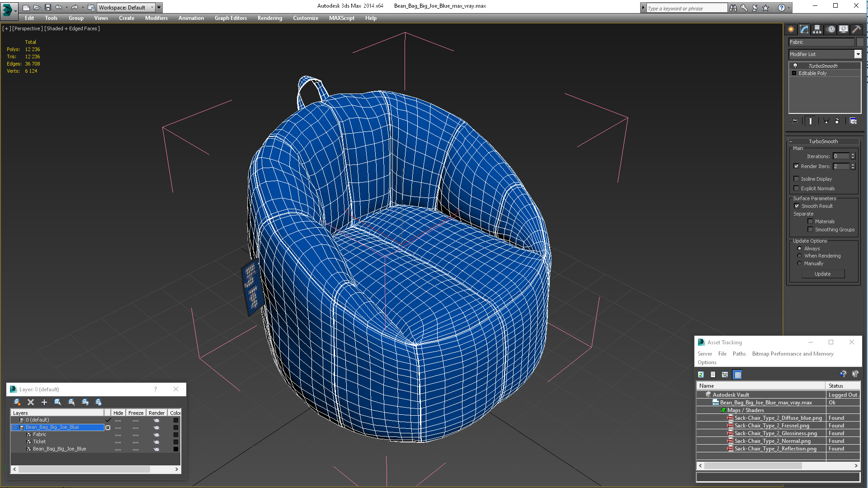Open the Modifier List dropdown
The height and width of the screenshot is (488, 868).
tap(858, 54)
